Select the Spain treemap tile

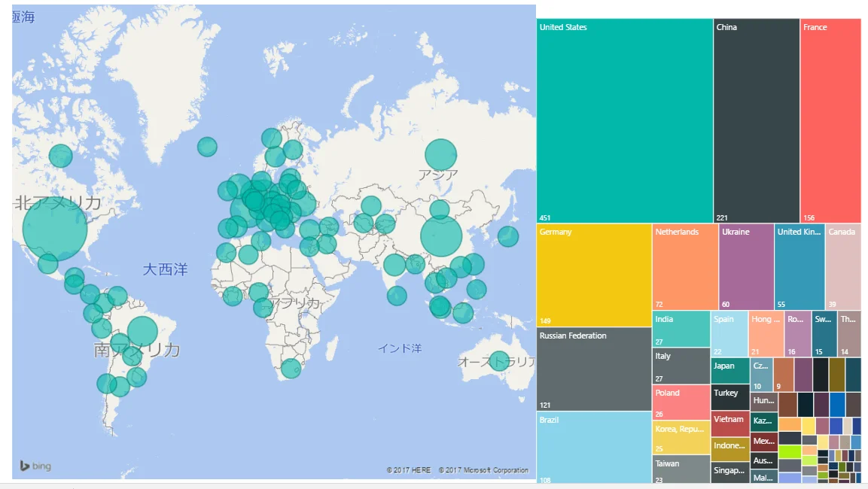point(729,333)
